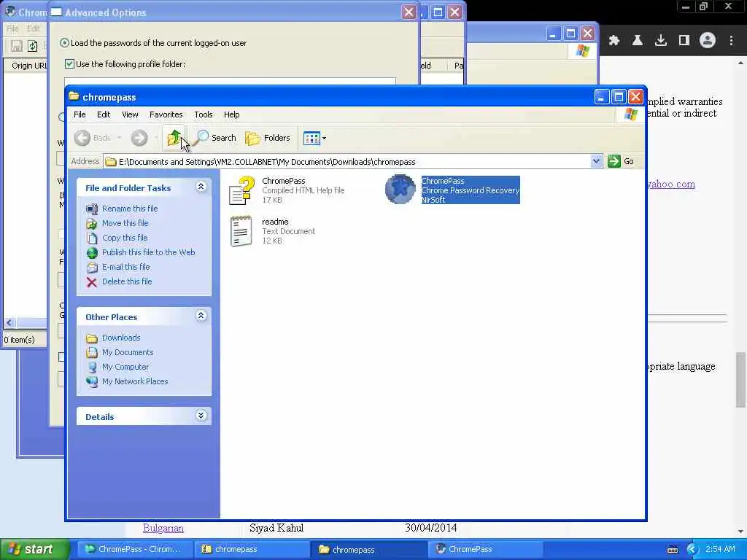This screenshot has height=560, width=747.
Task: Open My Network Places link
Action: click(135, 381)
